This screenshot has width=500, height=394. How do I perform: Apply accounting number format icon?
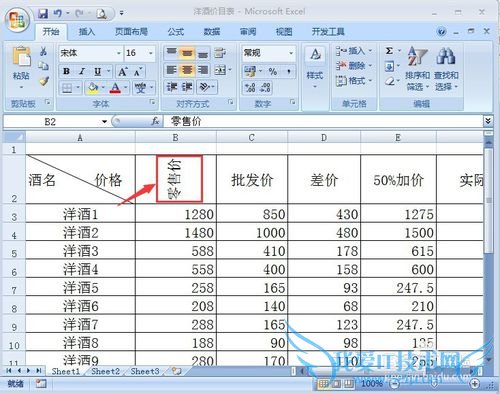250,71
